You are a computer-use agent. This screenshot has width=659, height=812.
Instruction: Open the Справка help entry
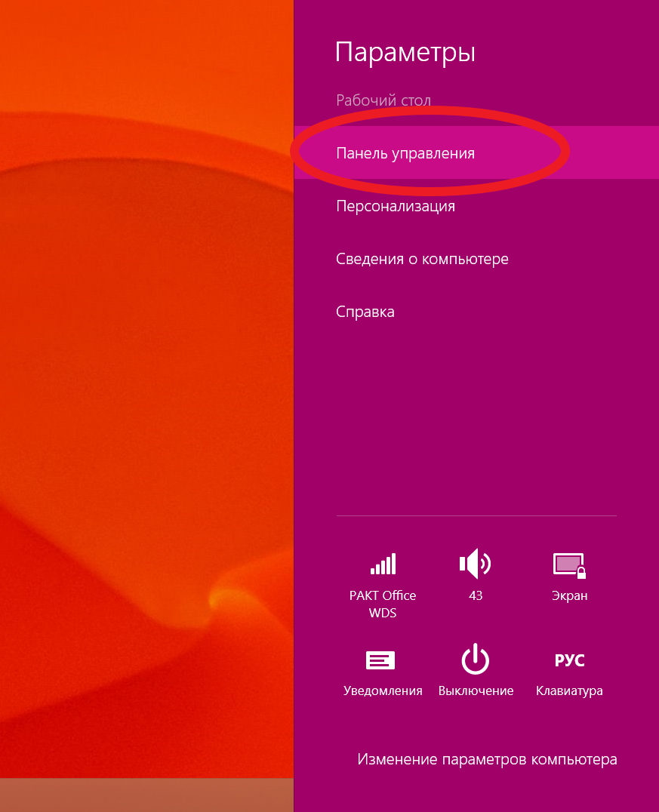coord(365,312)
